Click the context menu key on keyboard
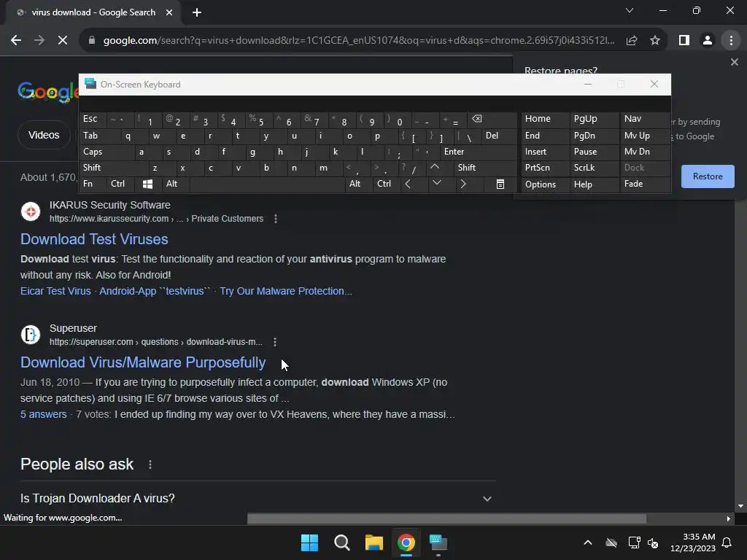The image size is (747, 560). pos(500,184)
